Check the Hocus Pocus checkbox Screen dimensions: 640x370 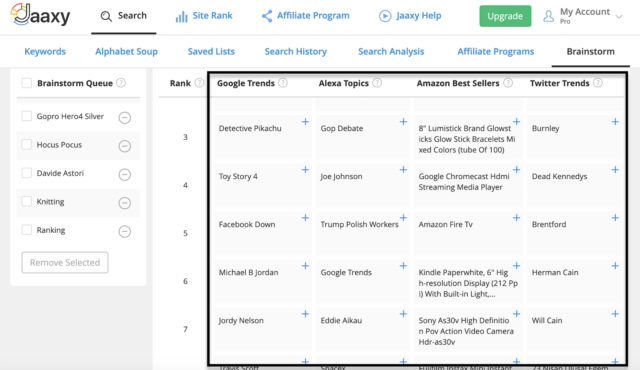click(27, 144)
